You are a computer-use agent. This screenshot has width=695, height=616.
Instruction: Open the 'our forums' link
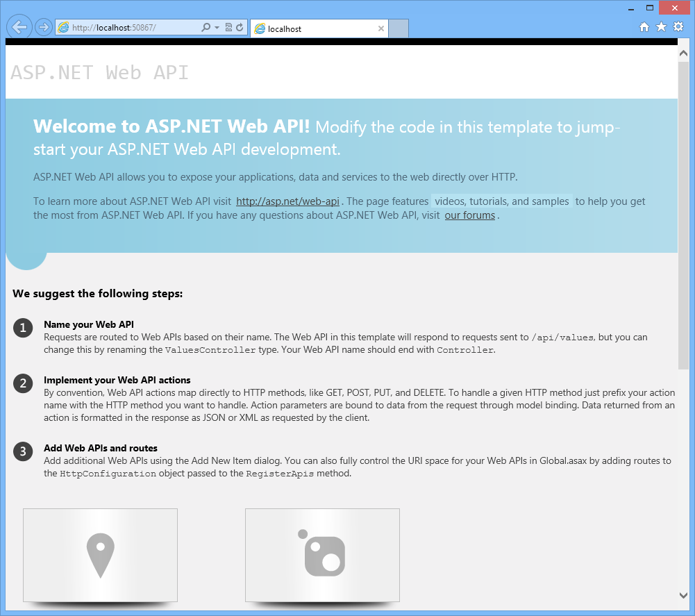coord(469,215)
